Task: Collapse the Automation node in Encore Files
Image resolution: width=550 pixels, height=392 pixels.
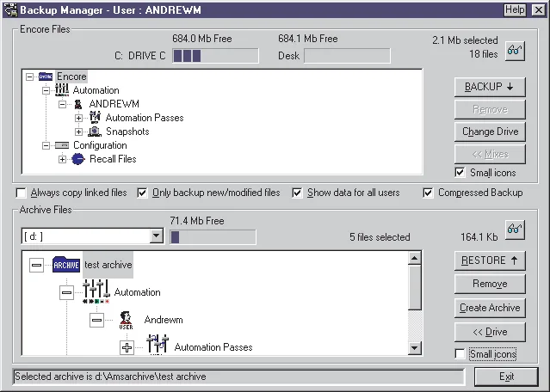Action: click(x=46, y=90)
